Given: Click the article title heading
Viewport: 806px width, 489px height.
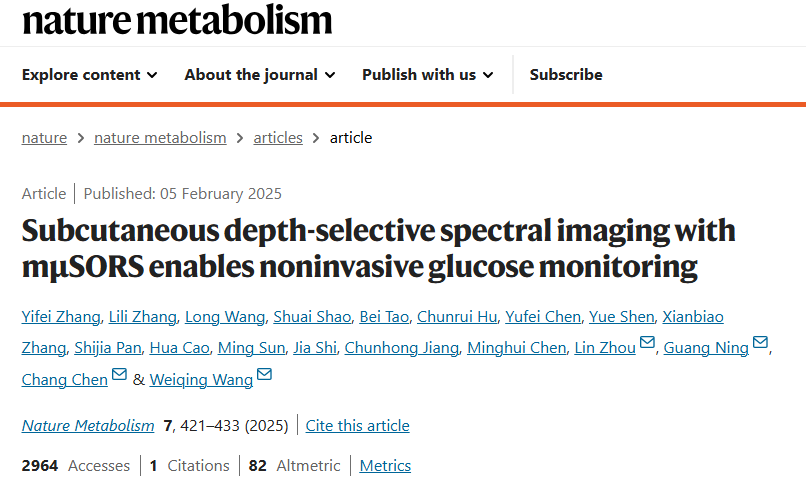Looking at the screenshot, I should pyautogui.click(x=378, y=248).
